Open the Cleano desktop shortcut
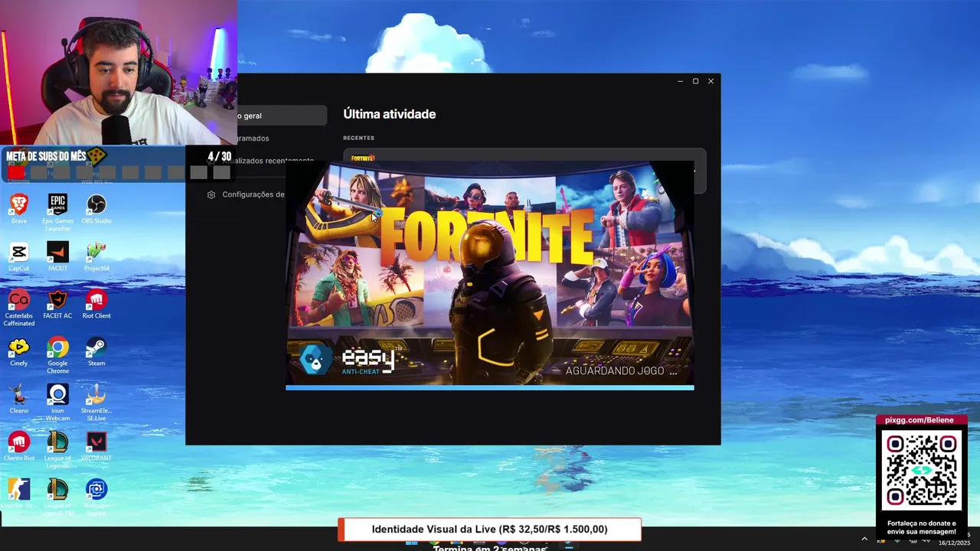980x551 pixels. click(19, 399)
